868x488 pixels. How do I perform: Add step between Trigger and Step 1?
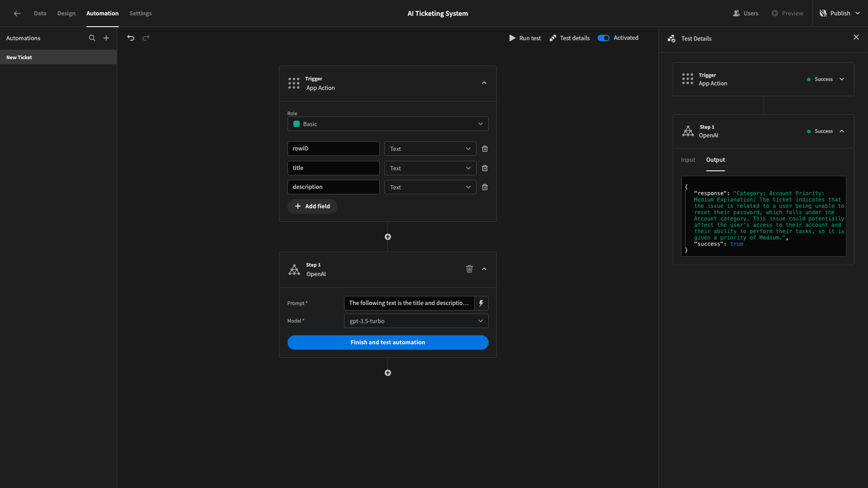pos(388,237)
